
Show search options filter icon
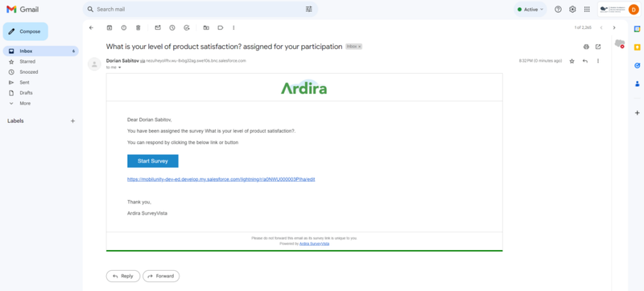309,9
